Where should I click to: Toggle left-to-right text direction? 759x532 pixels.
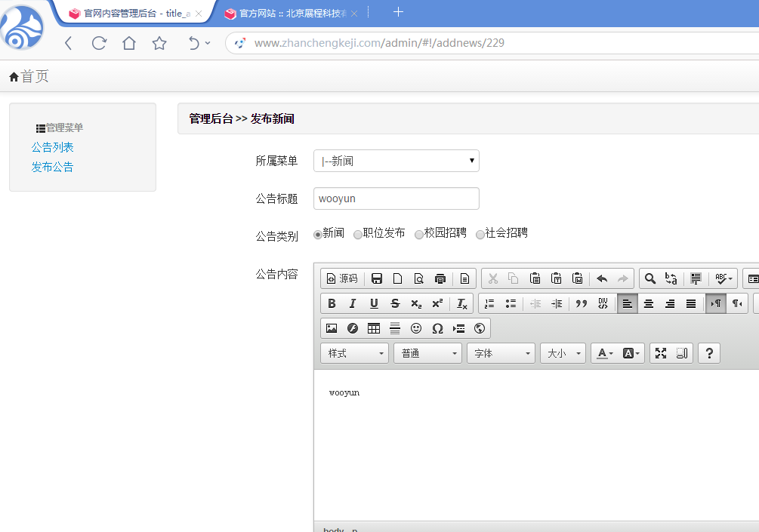716,303
